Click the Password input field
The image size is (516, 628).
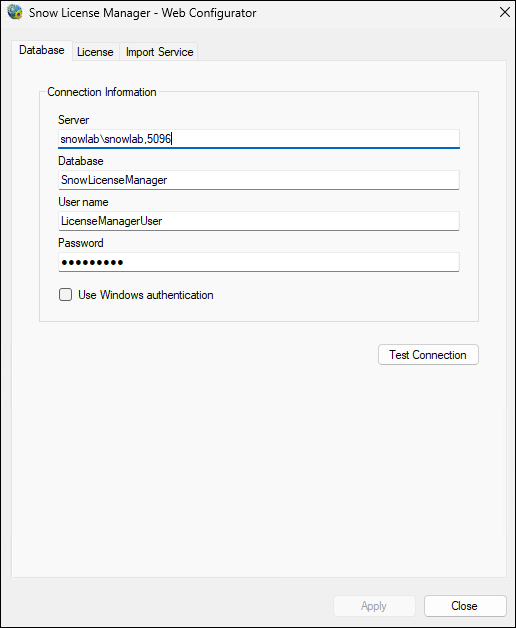[x=259, y=262]
